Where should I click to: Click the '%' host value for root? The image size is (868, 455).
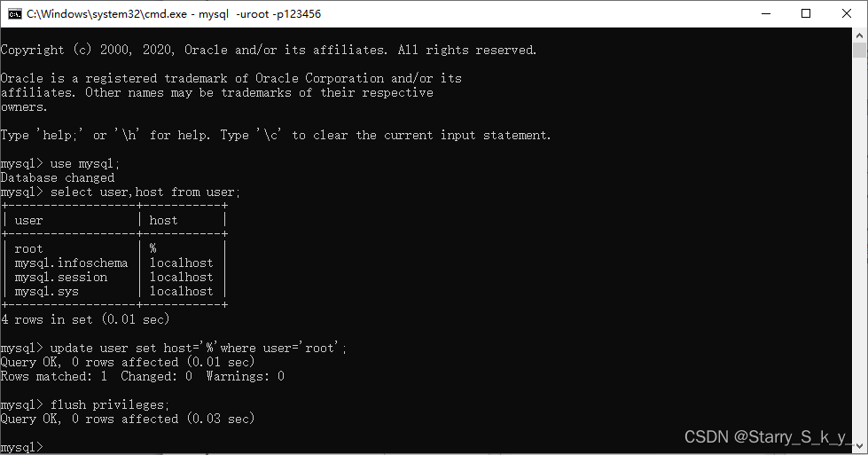[x=152, y=248]
